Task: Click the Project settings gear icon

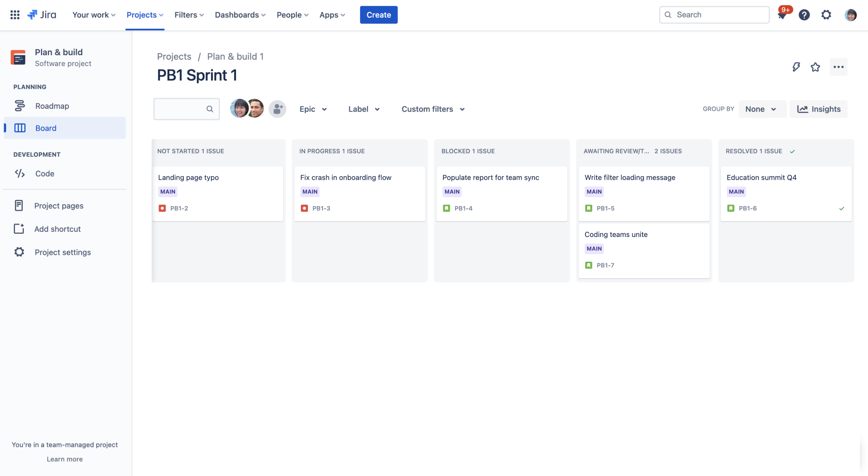Action: 19,252
